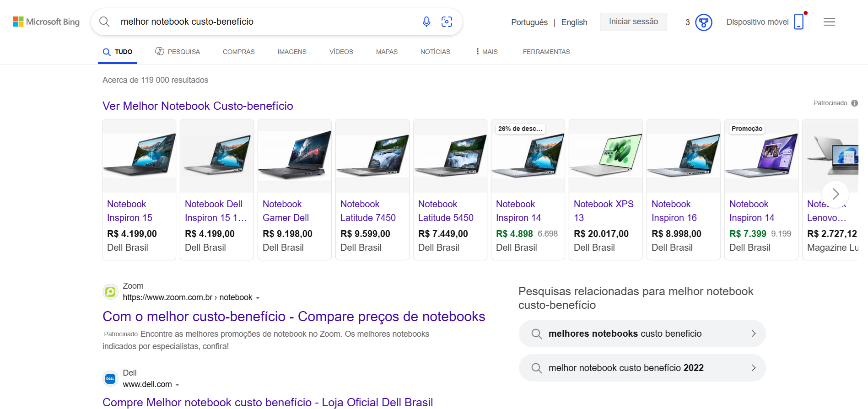Image resolution: width=868 pixels, height=409 pixels.
Task: Click Dispositivo móvel label
Action: click(757, 22)
